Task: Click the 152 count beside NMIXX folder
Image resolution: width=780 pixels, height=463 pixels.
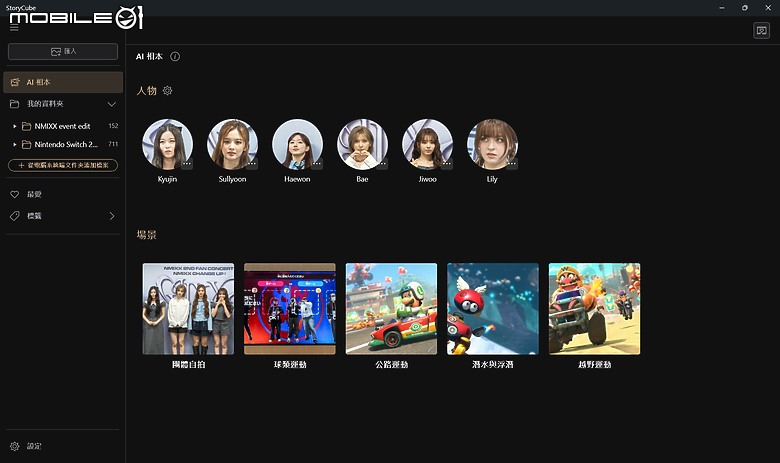Action: point(113,126)
